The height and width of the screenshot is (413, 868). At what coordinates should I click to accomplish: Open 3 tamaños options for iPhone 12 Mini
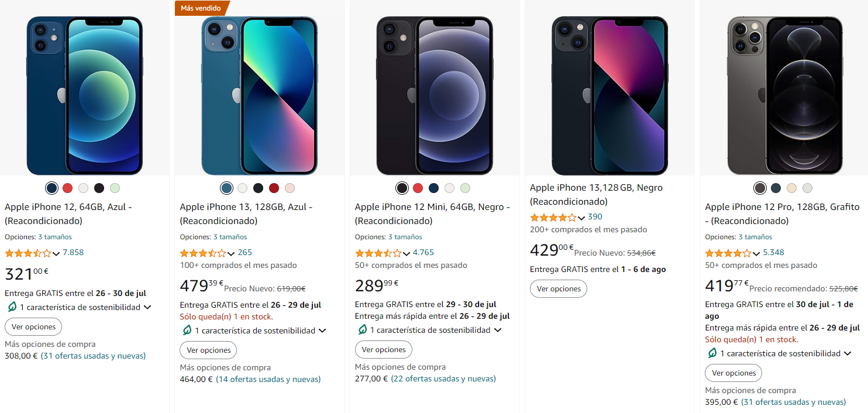coord(405,236)
